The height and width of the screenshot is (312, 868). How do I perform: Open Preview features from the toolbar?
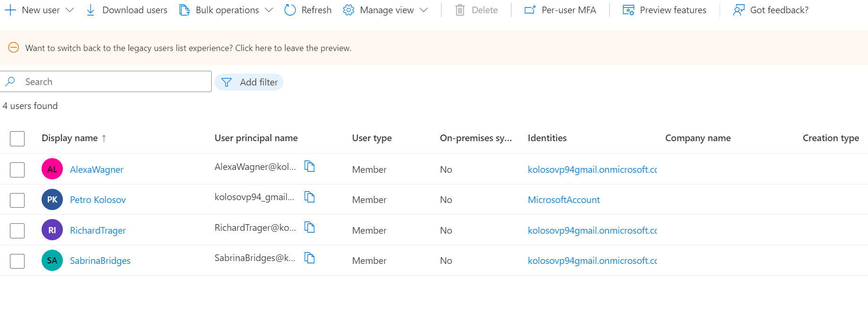click(664, 10)
